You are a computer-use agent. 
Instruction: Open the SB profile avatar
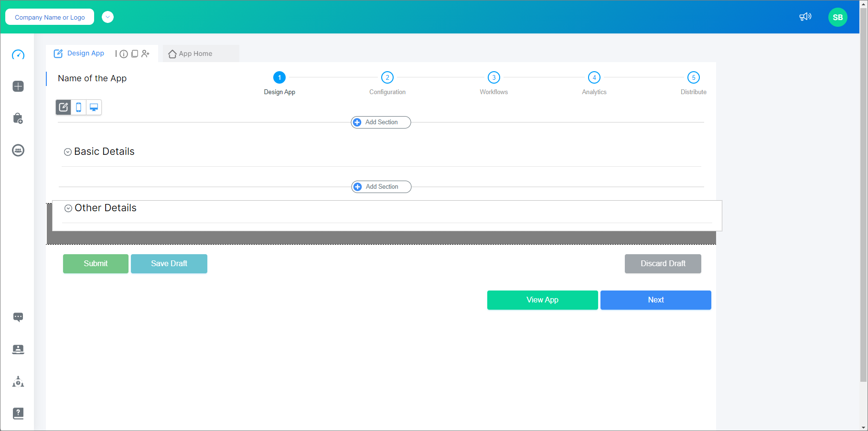[837, 17]
